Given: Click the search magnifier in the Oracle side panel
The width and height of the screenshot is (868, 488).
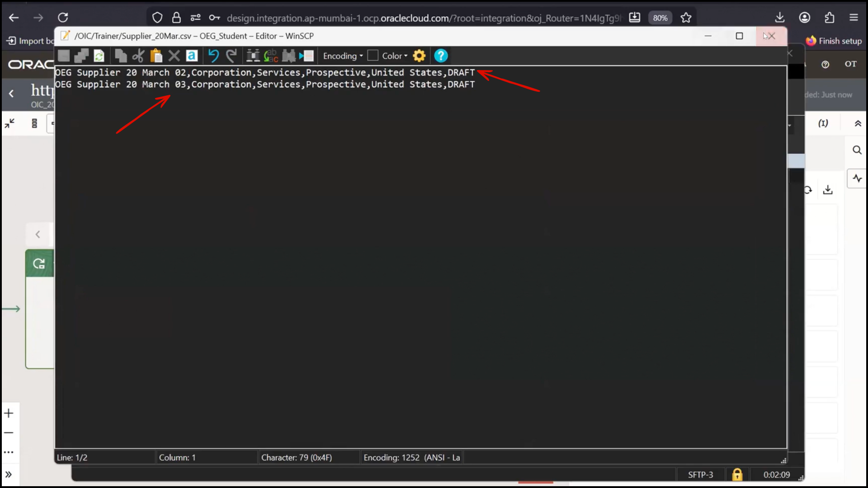Looking at the screenshot, I should pyautogui.click(x=857, y=150).
